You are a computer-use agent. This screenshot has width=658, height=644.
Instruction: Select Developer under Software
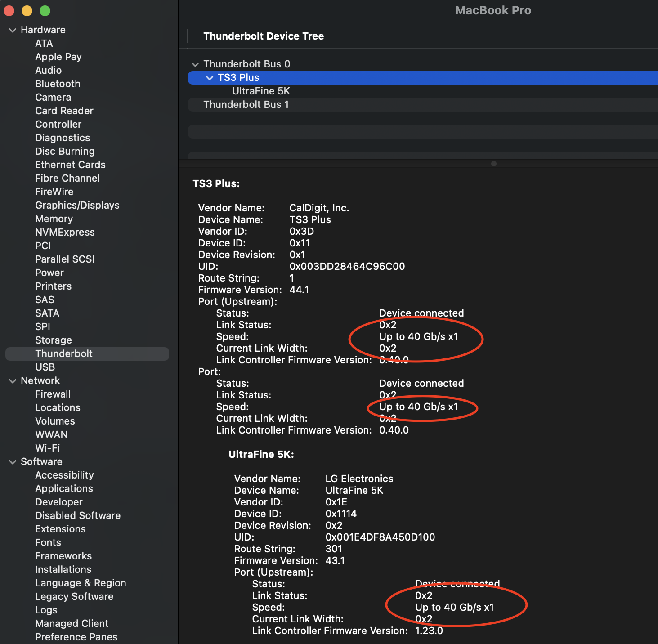click(59, 502)
